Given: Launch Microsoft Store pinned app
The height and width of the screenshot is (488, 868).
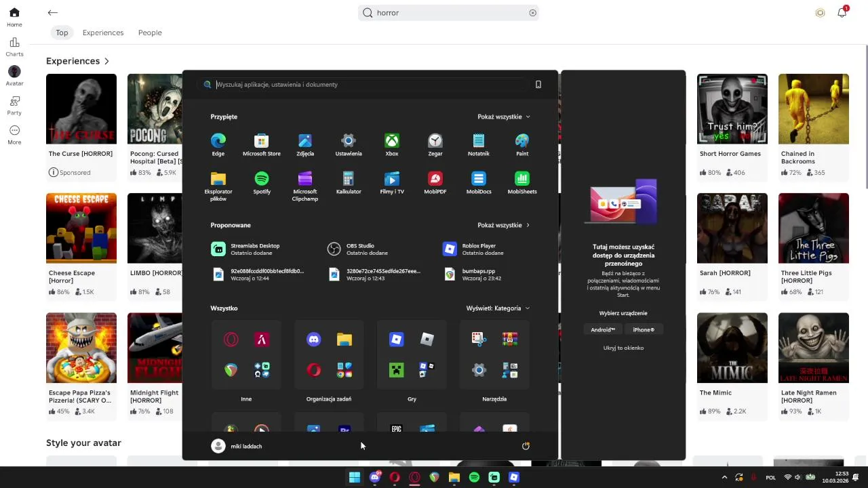Looking at the screenshot, I should pyautogui.click(x=261, y=144).
